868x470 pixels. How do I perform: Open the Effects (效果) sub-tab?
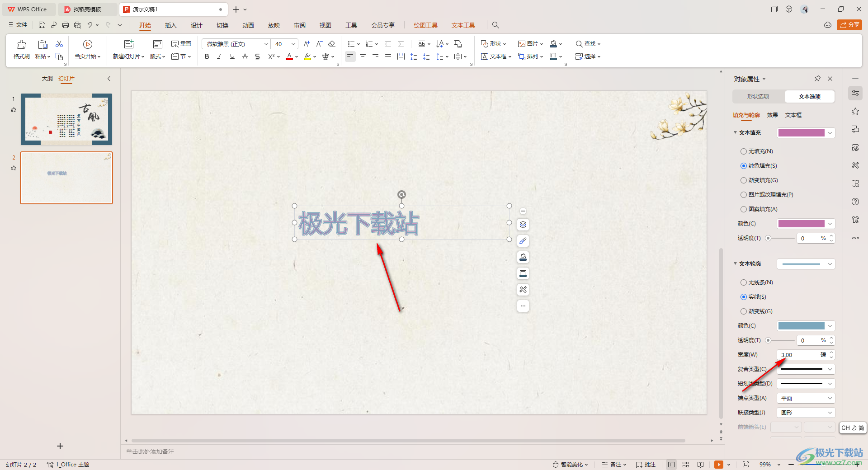click(x=772, y=115)
